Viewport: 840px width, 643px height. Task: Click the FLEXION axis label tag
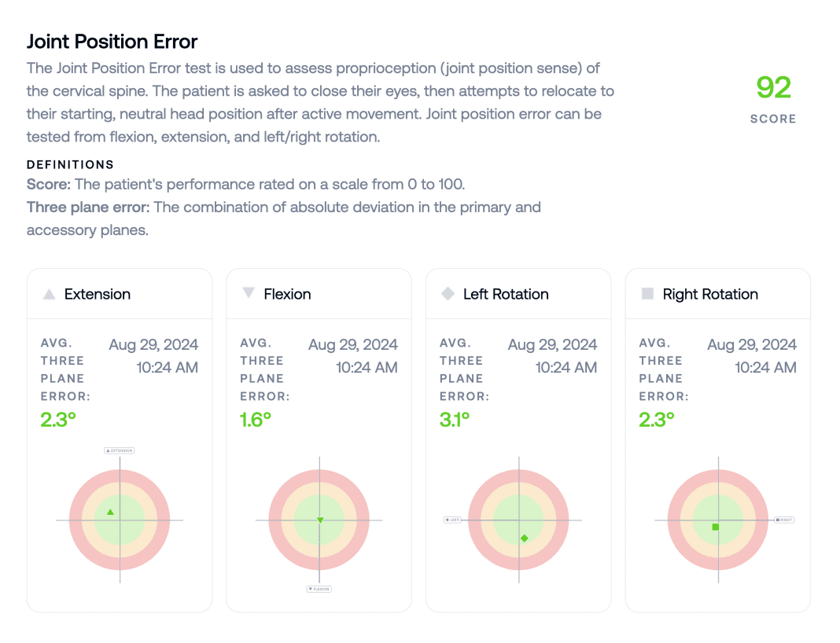(319, 589)
